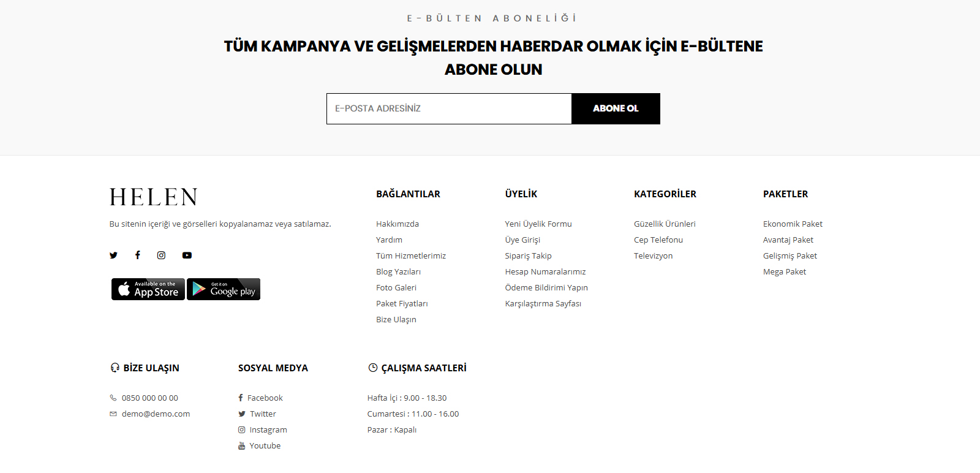Focus the E-POSTA ADRESİNİZ email field
This screenshot has width=980, height=473.
pos(449,109)
